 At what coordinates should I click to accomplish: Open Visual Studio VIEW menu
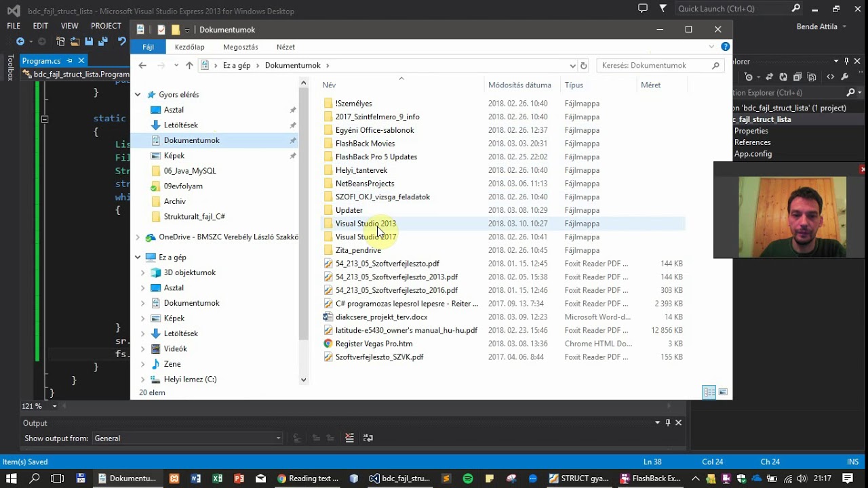[x=69, y=26]
